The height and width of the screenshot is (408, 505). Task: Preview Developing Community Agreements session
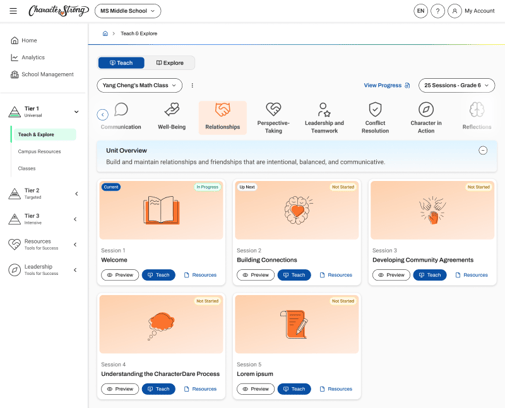click(x=391, y=275)
